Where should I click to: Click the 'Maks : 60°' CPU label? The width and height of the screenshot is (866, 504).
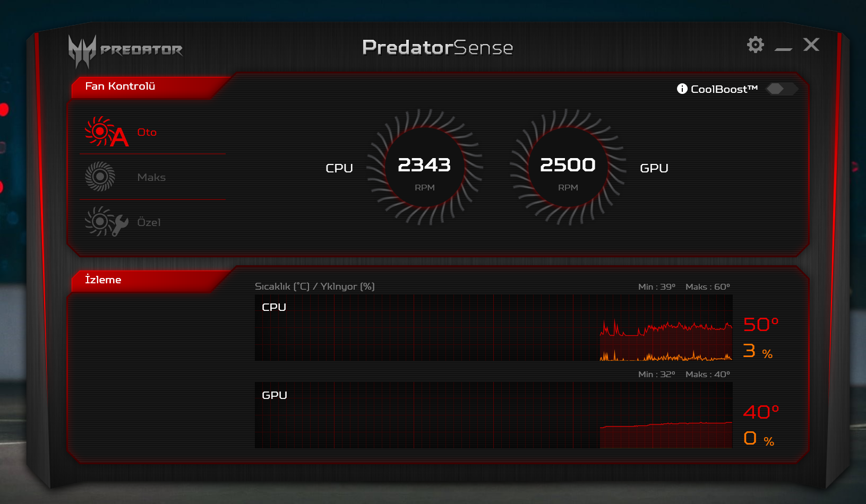pyautogui.click(x=708, y=286)
